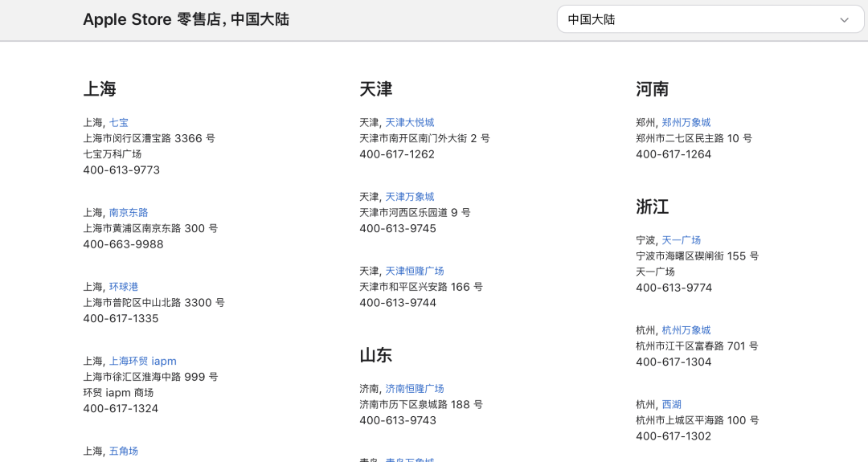This screenshot has height=462, width=868.
Task: Open the 济南恒隆广场 store link
Action: tap(415, 388)
